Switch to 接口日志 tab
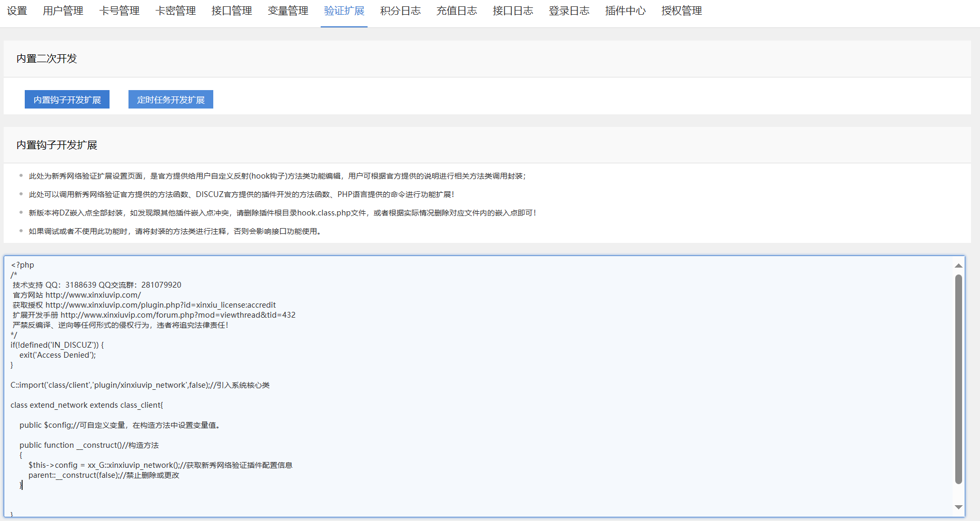 click(513, 11)
